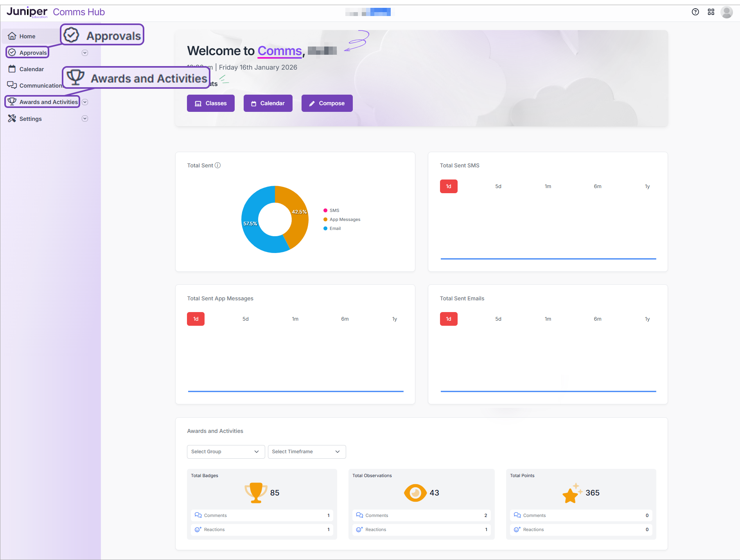The height and width of the screenshot is (560, 740).
Task: Click the Compose shortcut button
Action: click(x=327, y=103)
